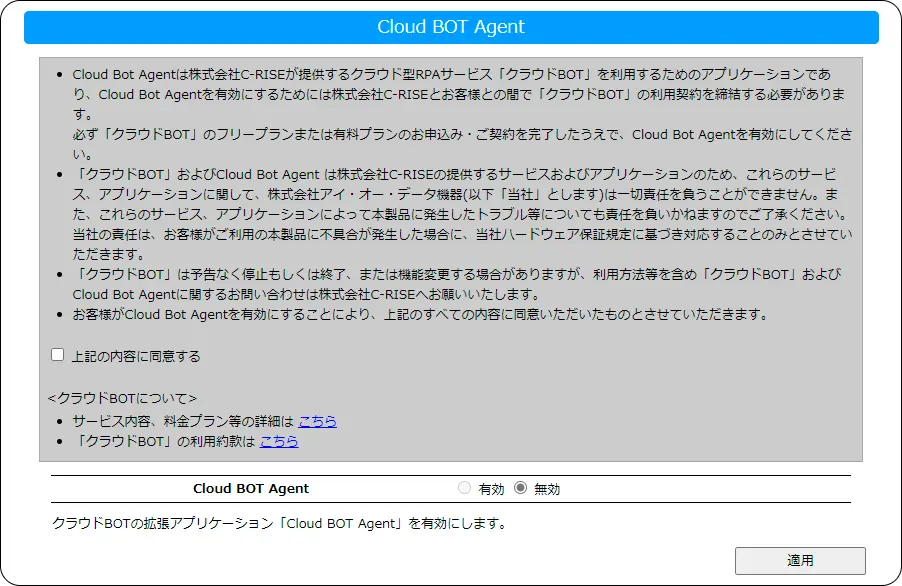Click the description クラウドBOTの拡張アプリケーション text

(280, 523)
